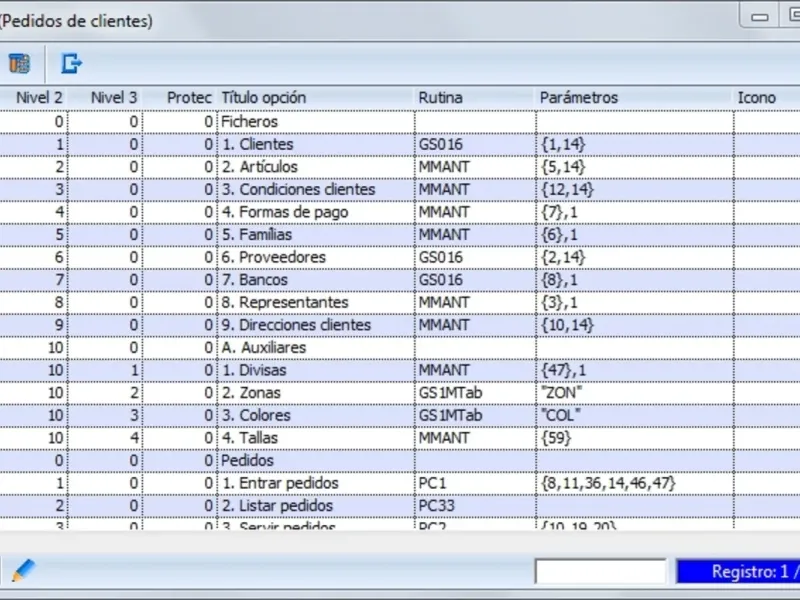Viewport: 800px width, 600px height.
Task: Select the '7. Bancos' row
Action: click(x=400, y=280)
